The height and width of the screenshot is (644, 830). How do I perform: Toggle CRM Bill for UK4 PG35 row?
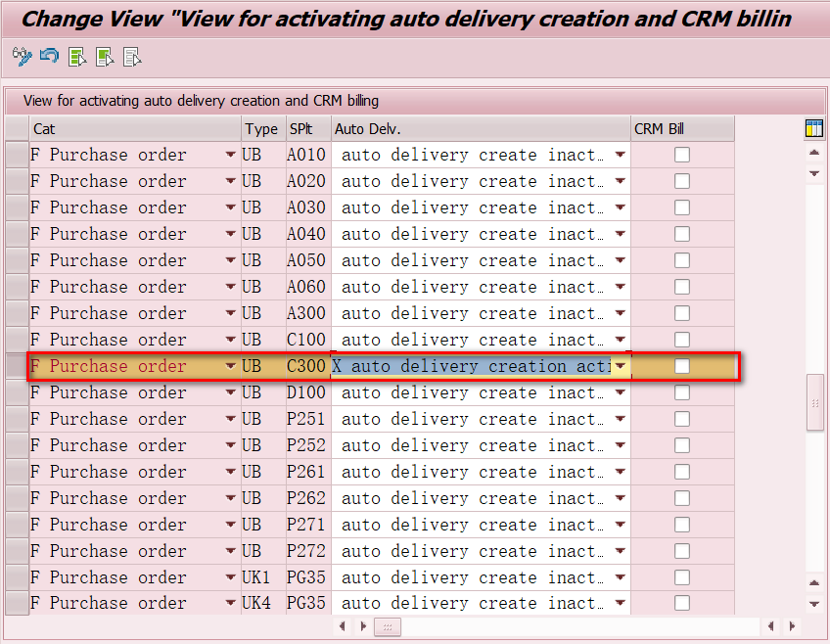pos(682,603)
